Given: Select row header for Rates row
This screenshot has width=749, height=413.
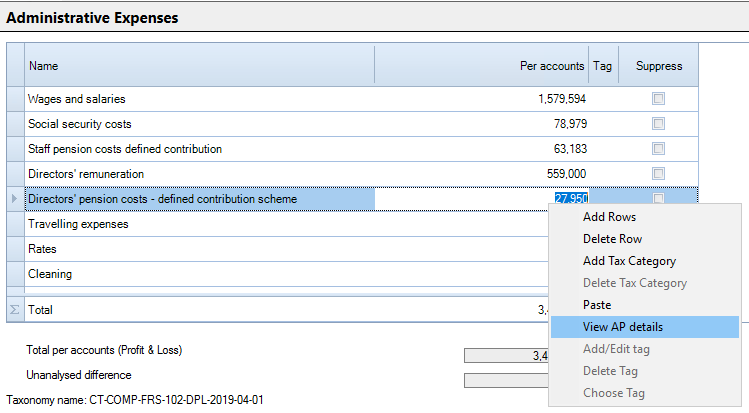Looking at the screenshot, I should pos(15,249).
